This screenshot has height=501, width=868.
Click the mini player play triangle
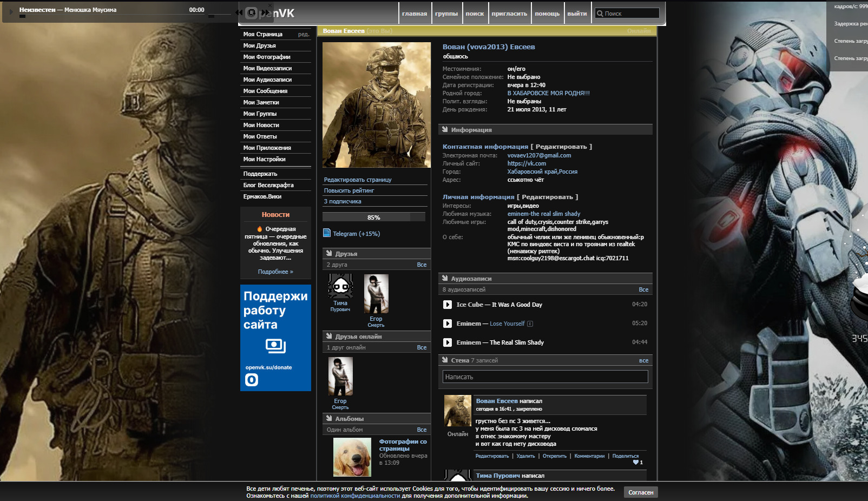[11, 11]
